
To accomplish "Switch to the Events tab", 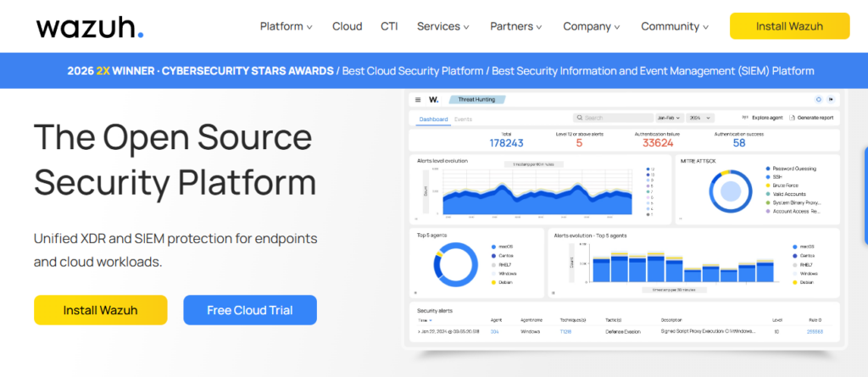I will (464, 119).
